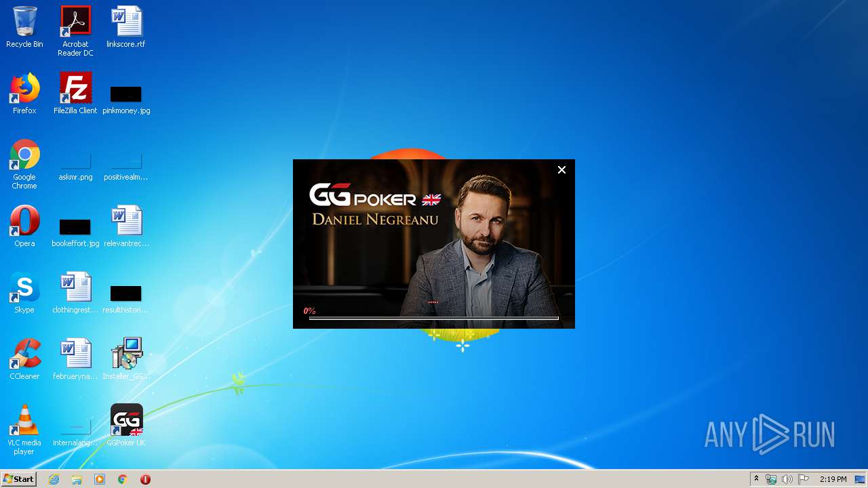Show hidden system tray icons
868x488 pixels.
click(756, 479)
